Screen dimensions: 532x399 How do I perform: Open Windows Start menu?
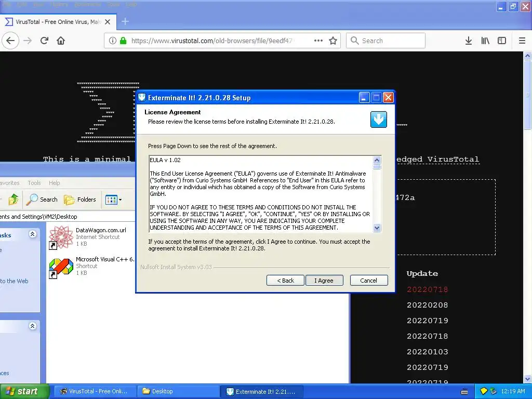(24, 392)
